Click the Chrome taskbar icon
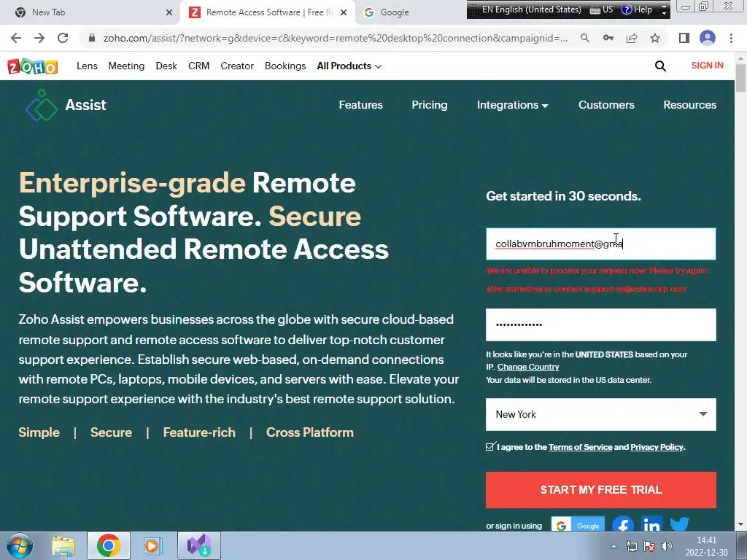This screenshot has width=747, height=560. point(109,545)
